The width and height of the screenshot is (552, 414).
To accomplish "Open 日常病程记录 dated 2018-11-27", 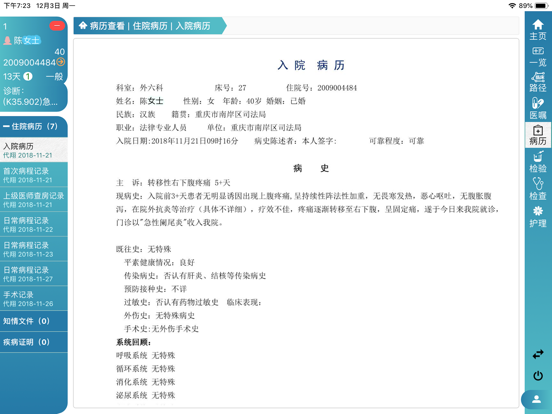I will [x=34, y=274].
